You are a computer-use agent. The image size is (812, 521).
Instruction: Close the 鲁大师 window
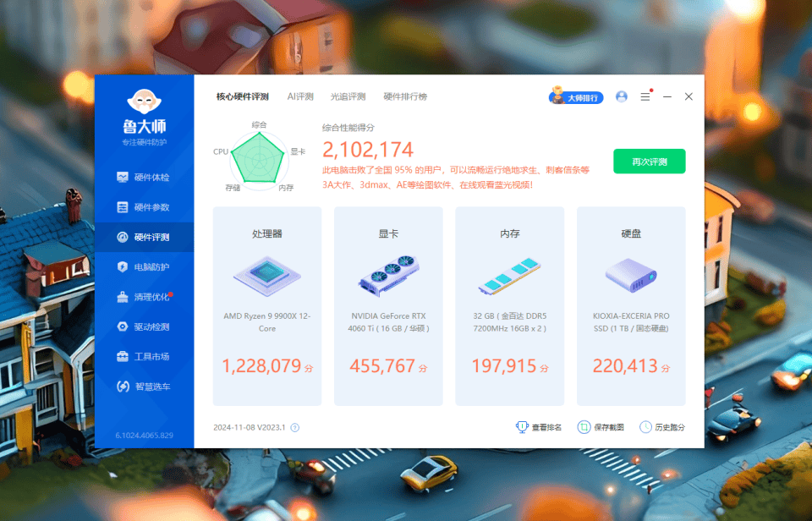(x=689, y=96)
